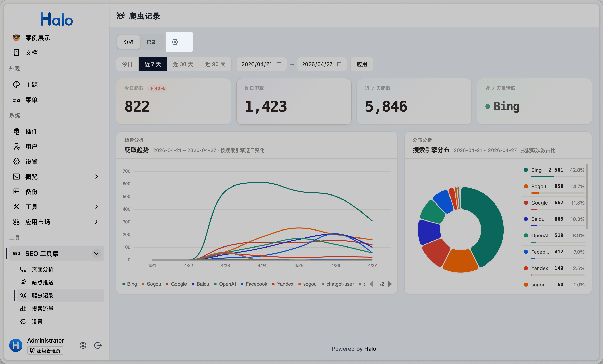Expand the 应用市场 submenu chevron
Image resolution: width=603 pixels, height=364 pixels.
click(x=96, y=222)
